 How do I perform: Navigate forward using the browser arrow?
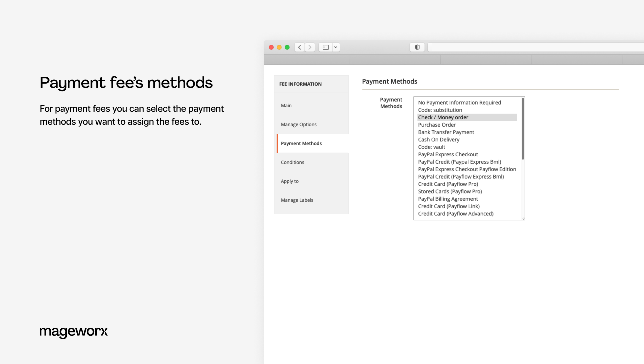tap(310, 47)
